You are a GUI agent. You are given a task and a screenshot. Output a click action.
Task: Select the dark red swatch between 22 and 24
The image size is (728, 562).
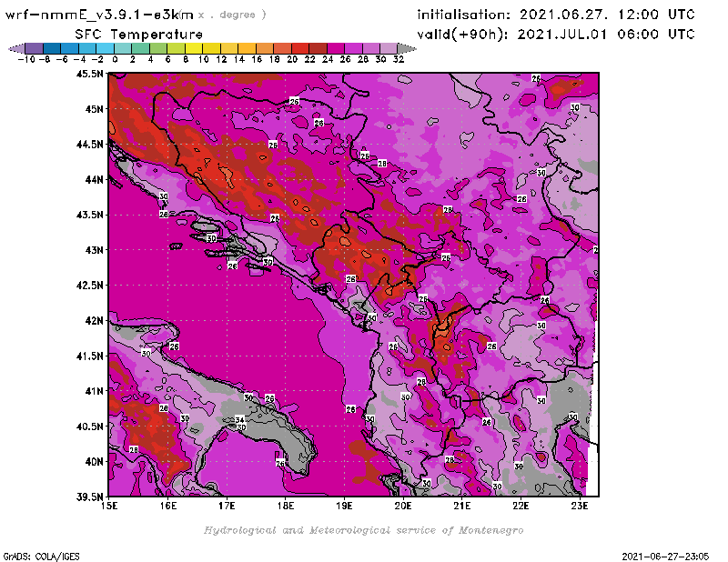[x=318, y=48]
